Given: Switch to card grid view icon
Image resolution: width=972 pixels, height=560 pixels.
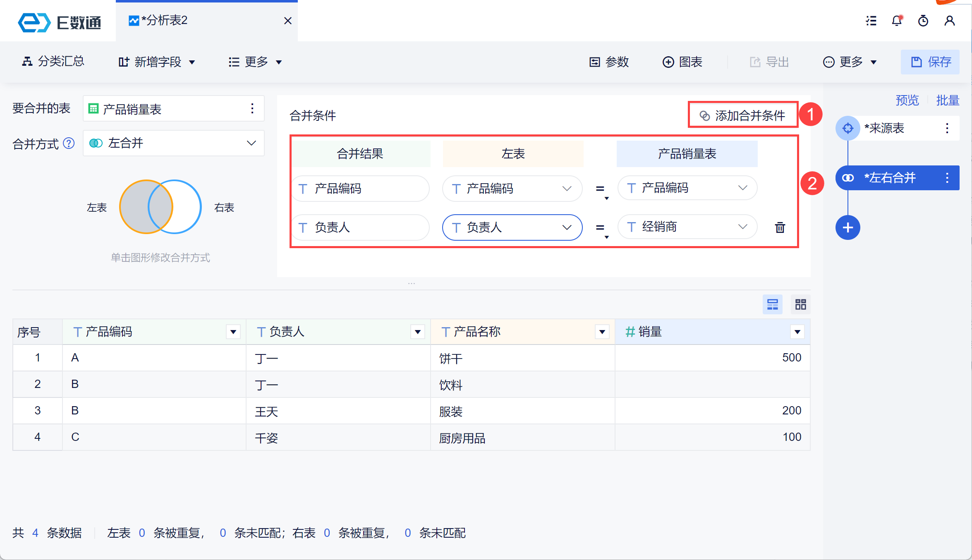Looking at the screenshot, I should (x=800, y=305).
